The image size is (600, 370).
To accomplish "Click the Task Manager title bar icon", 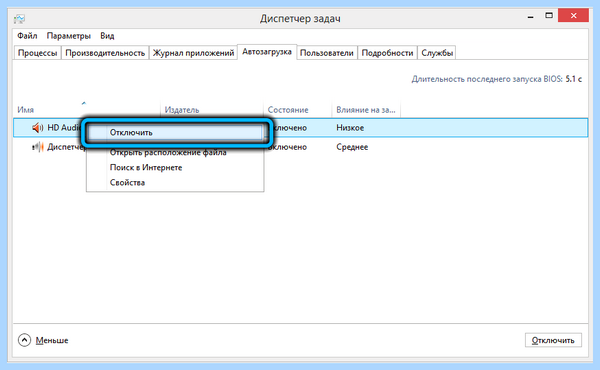I will coord(20,18).
